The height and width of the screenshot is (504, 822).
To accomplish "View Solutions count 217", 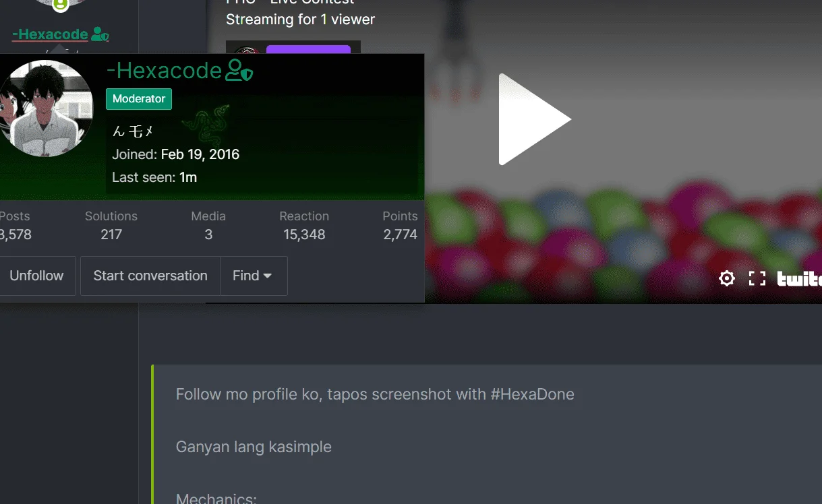I will click(x=111, y=234).
